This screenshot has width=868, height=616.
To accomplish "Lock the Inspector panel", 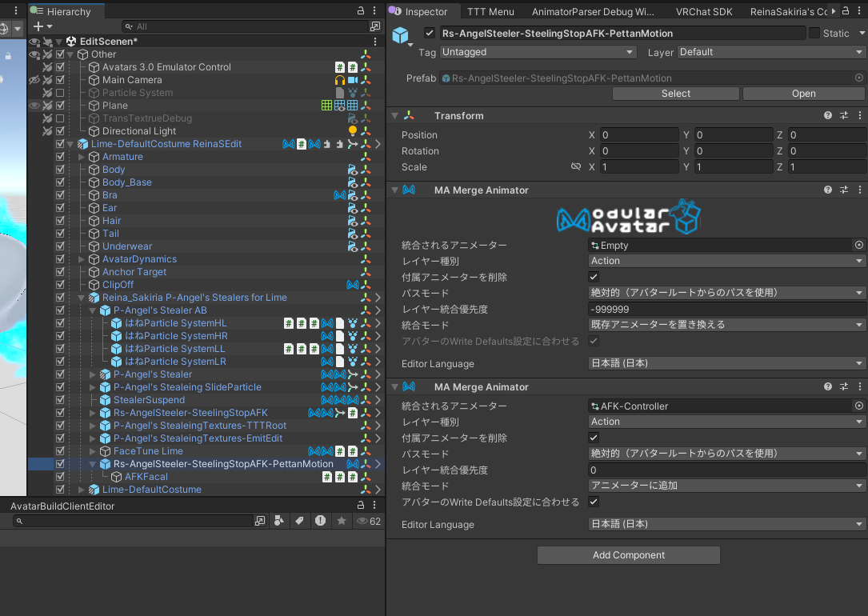I will [846, 10].
